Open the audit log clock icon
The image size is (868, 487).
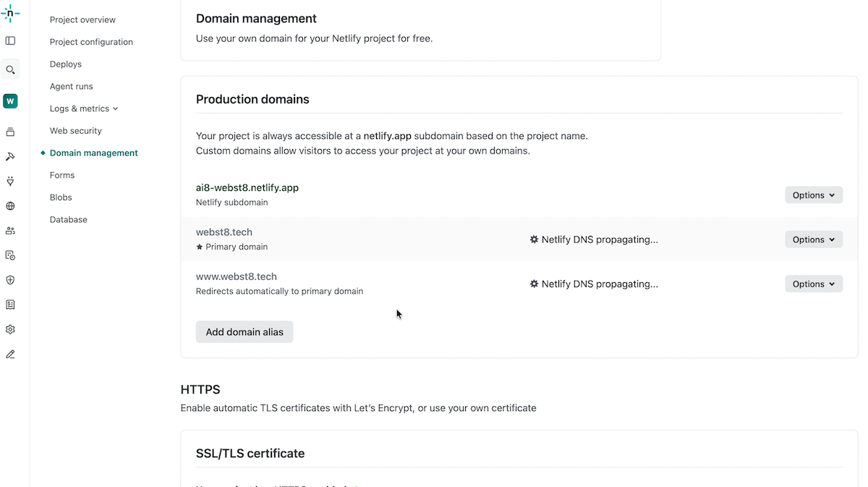[x=10, y=255]
